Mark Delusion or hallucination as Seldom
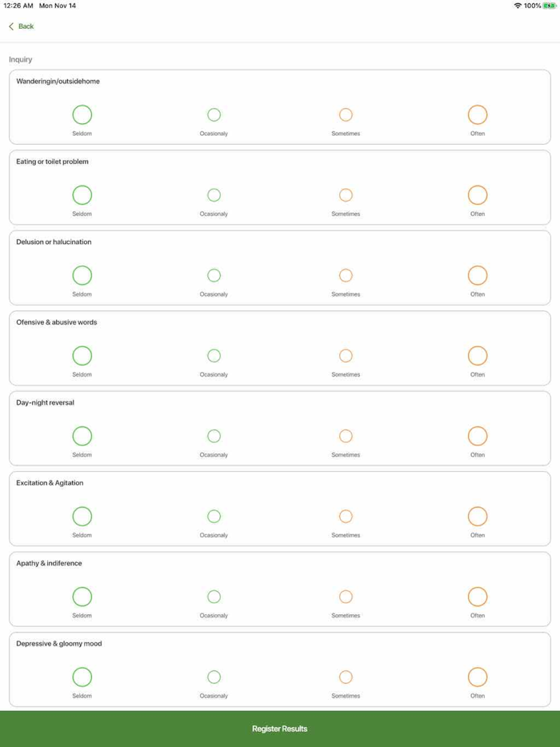 [x=82, y=276]
